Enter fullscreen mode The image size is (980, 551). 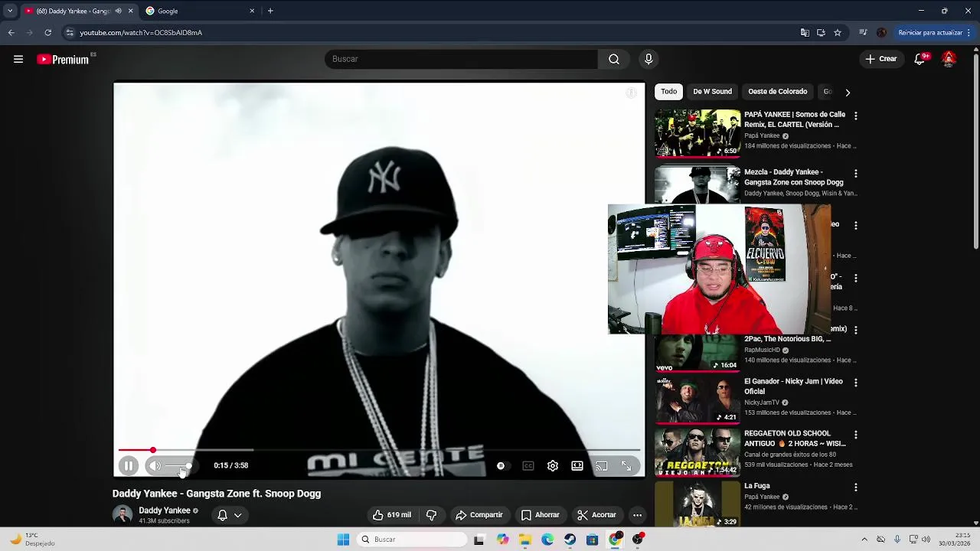click(x=626, y=465)
